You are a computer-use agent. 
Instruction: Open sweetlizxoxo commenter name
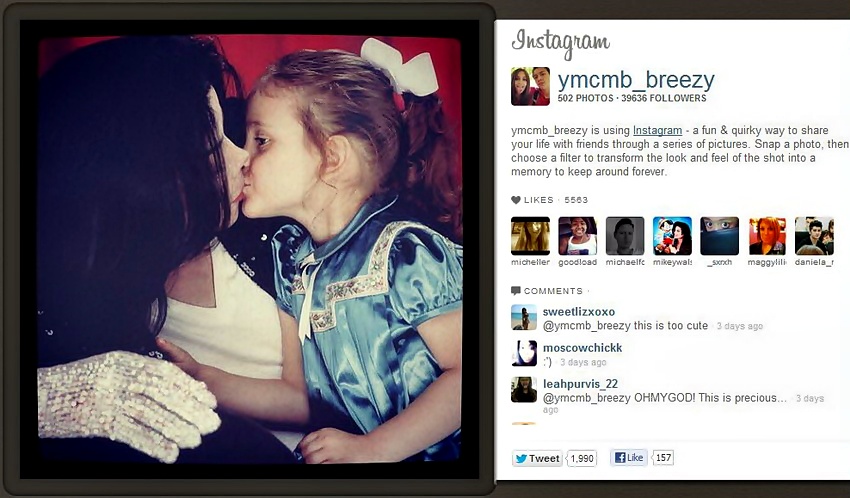tap(578, 312)
